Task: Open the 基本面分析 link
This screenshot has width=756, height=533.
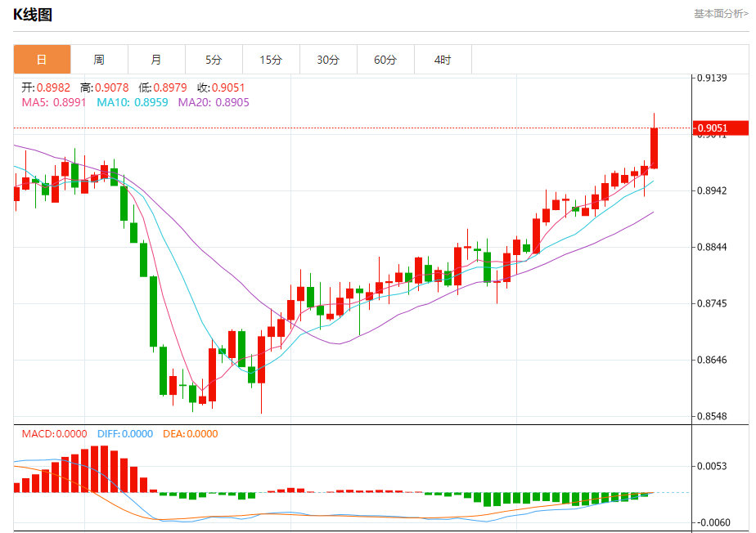Action: (722, 14)
